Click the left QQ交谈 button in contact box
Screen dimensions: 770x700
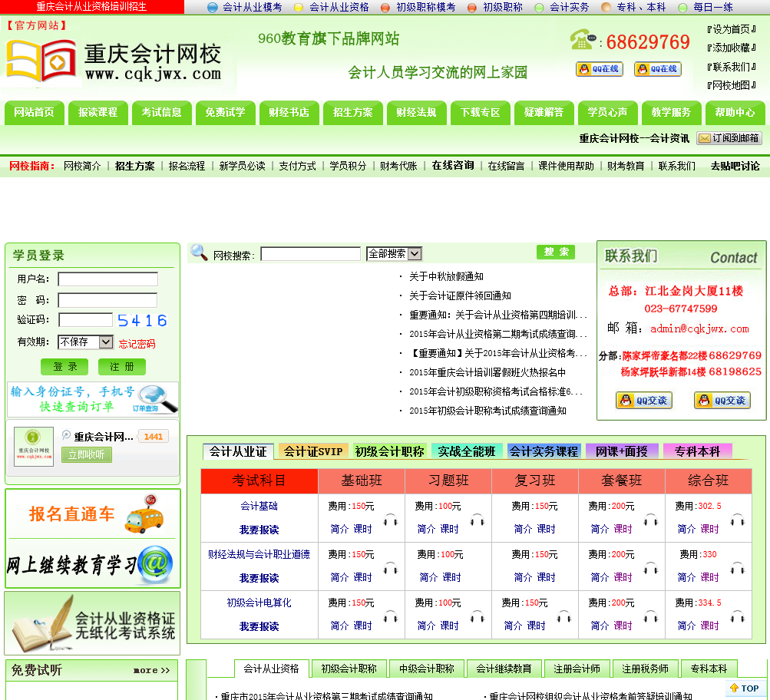point(644,400)
